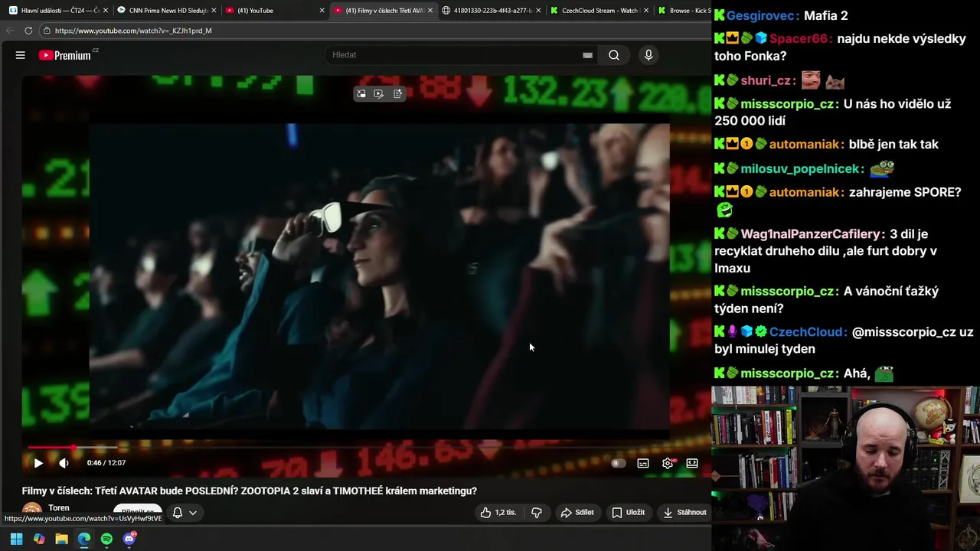The width and height of the screenshot is (980, 551).
Task: Click the 0:46 / 12:07 time display
Action: pyautogui.click(x=106, y=463)
